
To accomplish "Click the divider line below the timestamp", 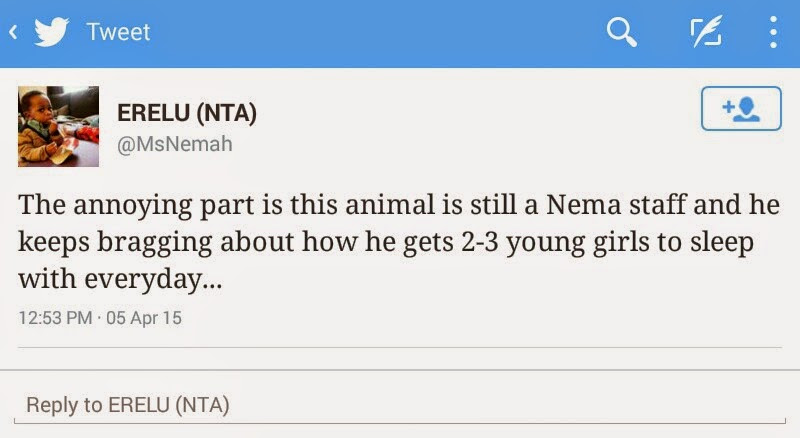I will point(400,347).
